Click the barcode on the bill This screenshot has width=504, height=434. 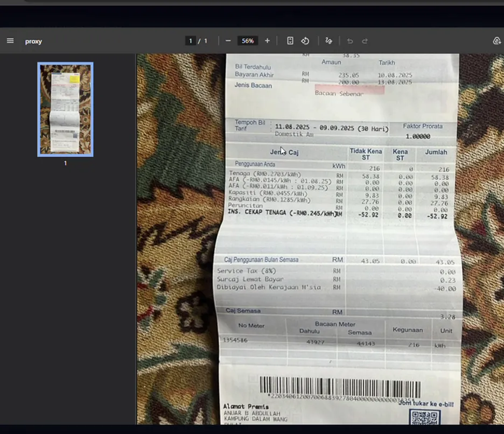point(340,387)
